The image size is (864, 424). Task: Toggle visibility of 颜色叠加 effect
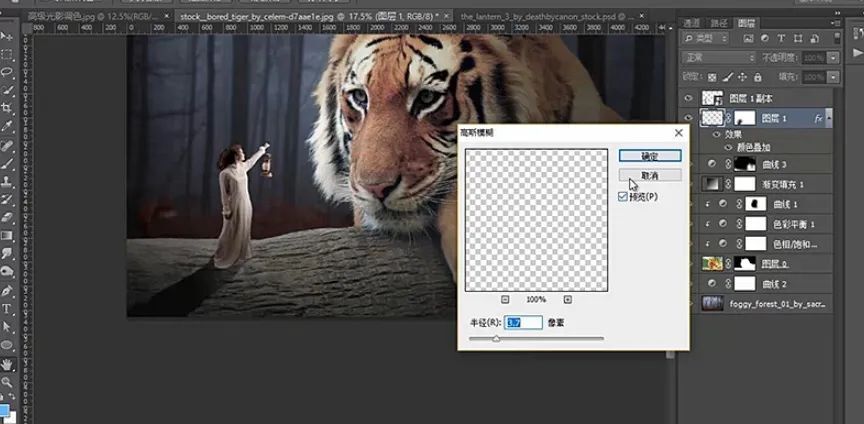(x=728, y=147)
